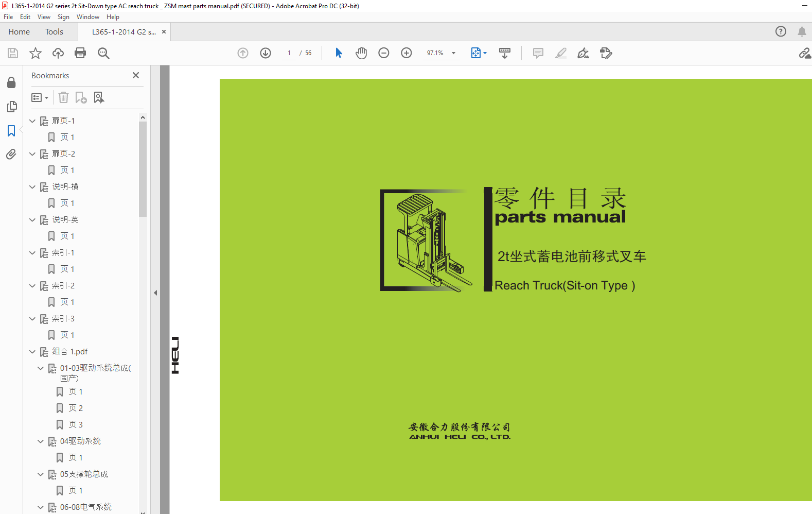Click the page number input field
This screenshot has height=514, width=812.
tap(289, 53)
